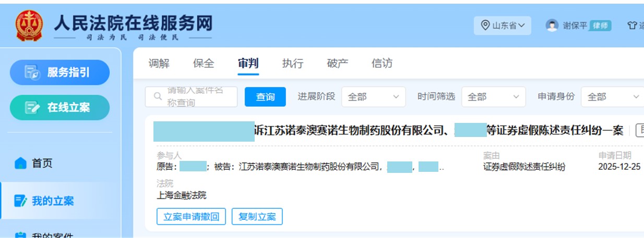
Task: Open 在线立案 online filing
Action: tap(60, 107)
